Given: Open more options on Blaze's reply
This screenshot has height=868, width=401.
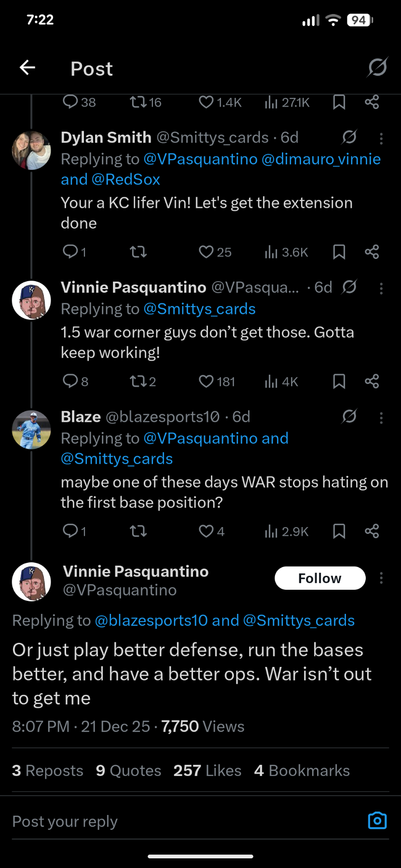Looking at the screenshot, I should (x=381, y=418).
